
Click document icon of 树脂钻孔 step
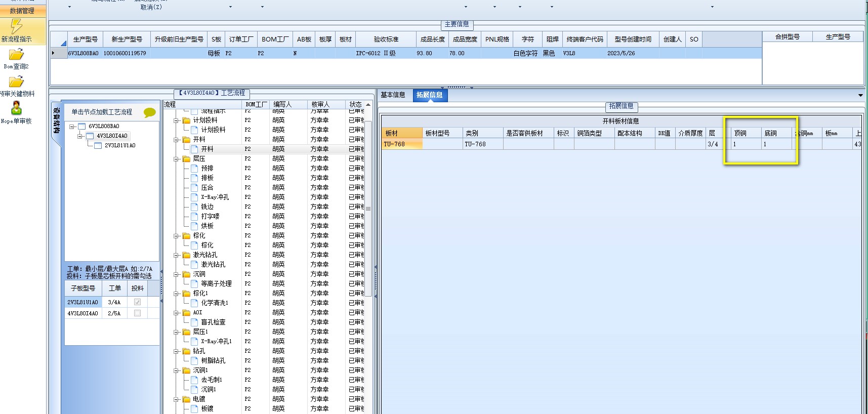[x=194, y=361]
